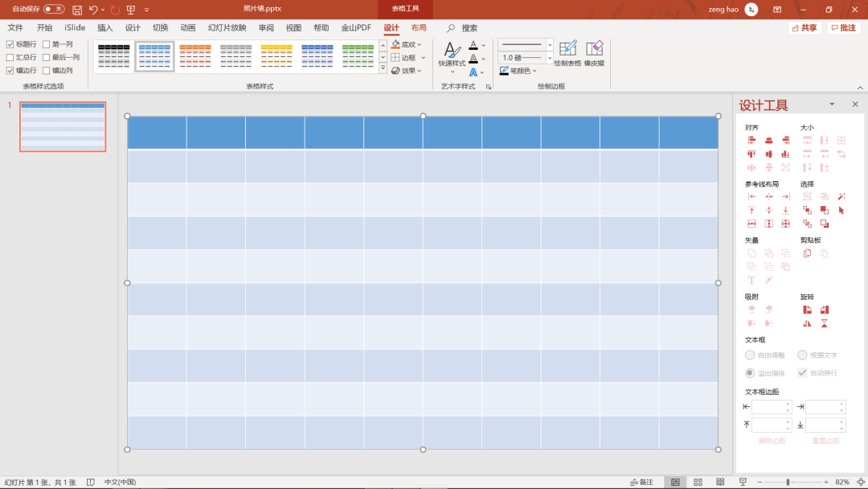
Task: Open 设计工具 panel options dropdown arrow
Action: [832, 104]
